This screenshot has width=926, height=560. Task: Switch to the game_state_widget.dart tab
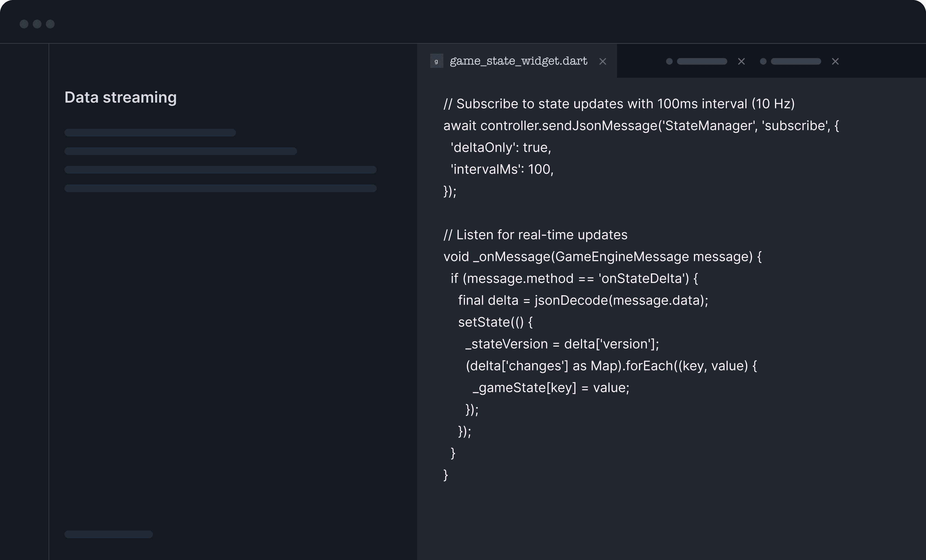[518, 61]
